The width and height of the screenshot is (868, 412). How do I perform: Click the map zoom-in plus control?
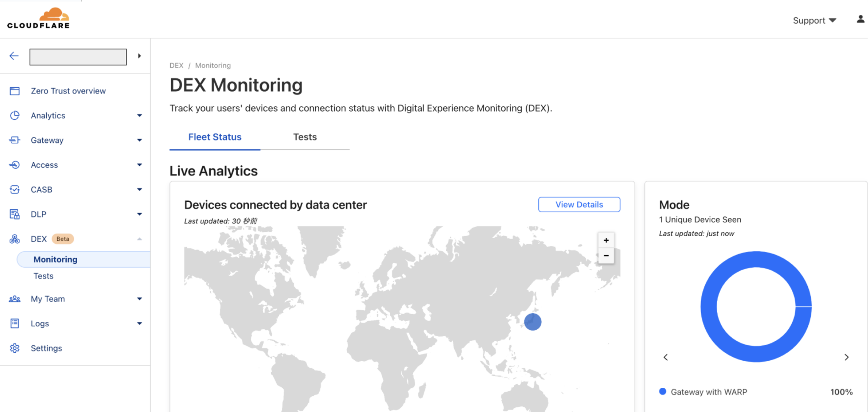point(606,240)
